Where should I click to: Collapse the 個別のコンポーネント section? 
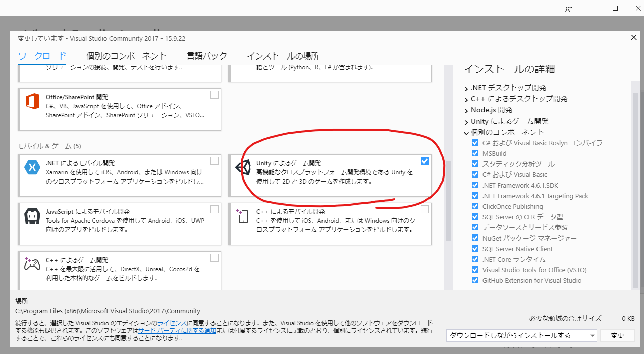[x=466, y=133]
